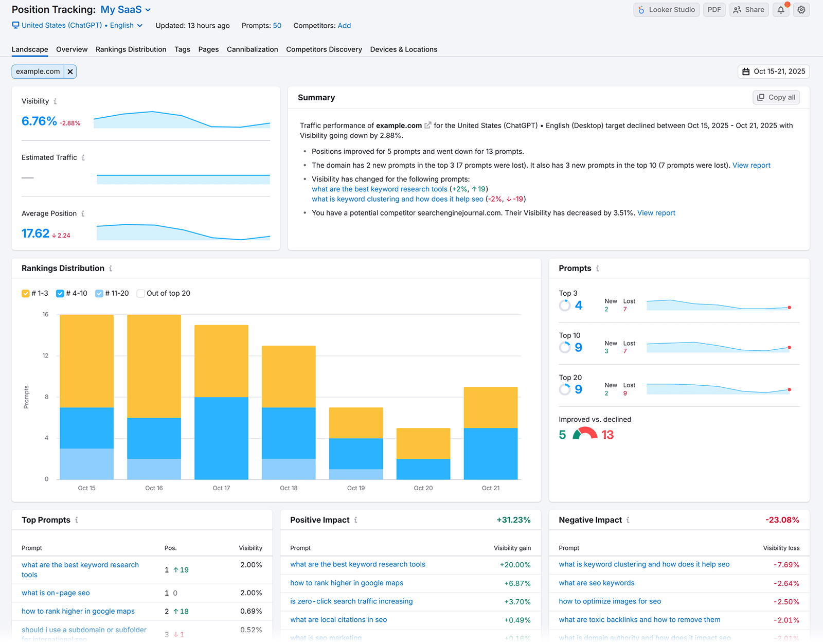Screen dimensions: 823x644
Task: Open the Oct 15-21 date range picker
Action: pyautogui.click(x=774, y=71)
